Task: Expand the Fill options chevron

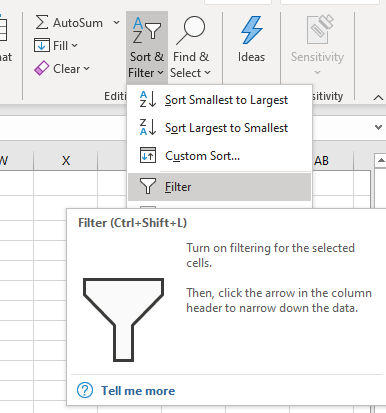Action: pyautogui.click(x=74, y=46)
